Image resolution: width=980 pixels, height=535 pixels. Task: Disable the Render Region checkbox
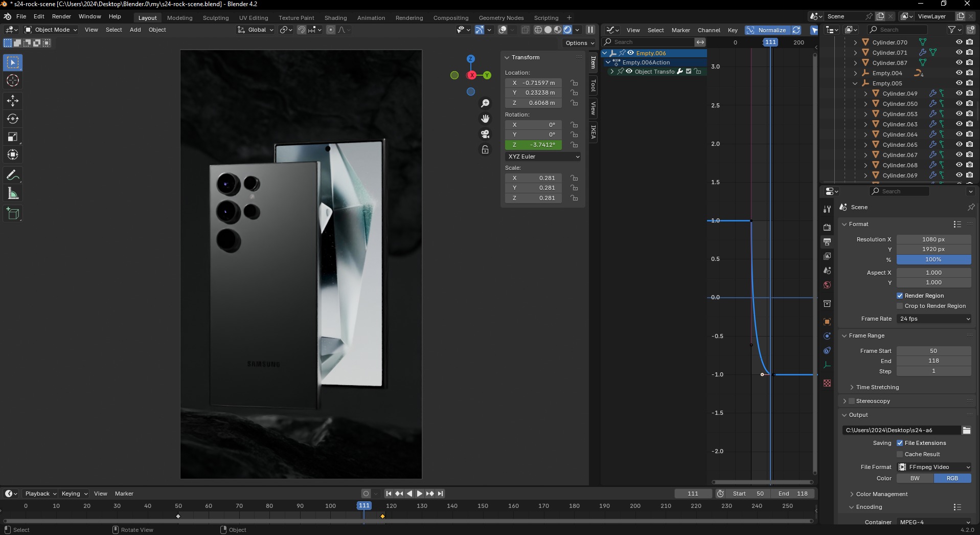tap(900, 296)
